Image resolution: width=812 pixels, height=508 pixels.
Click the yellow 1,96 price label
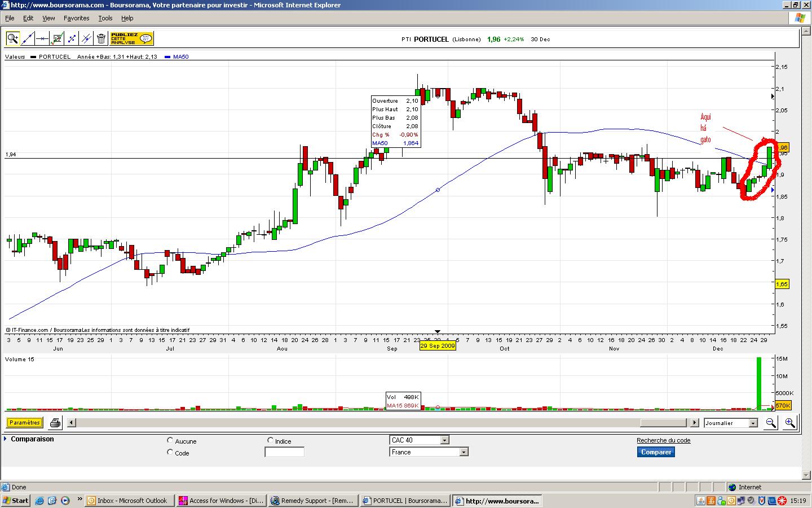point(782,148)
